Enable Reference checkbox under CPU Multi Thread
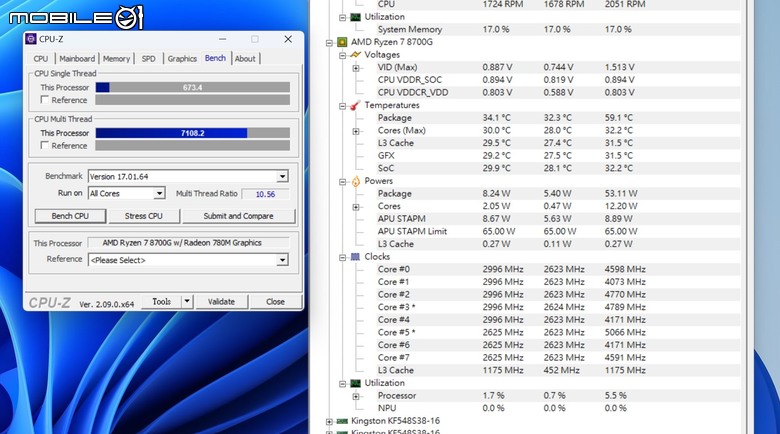This screenshot has width=780, height=434. (x=44, y=145)
